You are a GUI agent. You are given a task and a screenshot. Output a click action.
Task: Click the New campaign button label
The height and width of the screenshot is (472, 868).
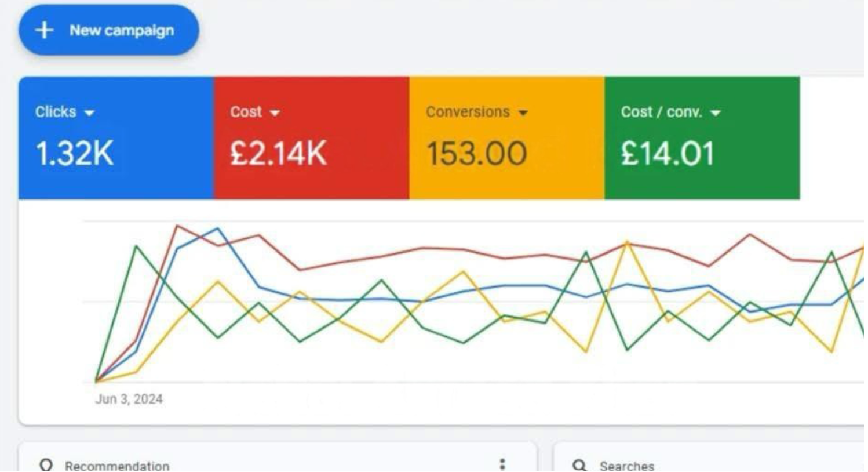point(122,30)
